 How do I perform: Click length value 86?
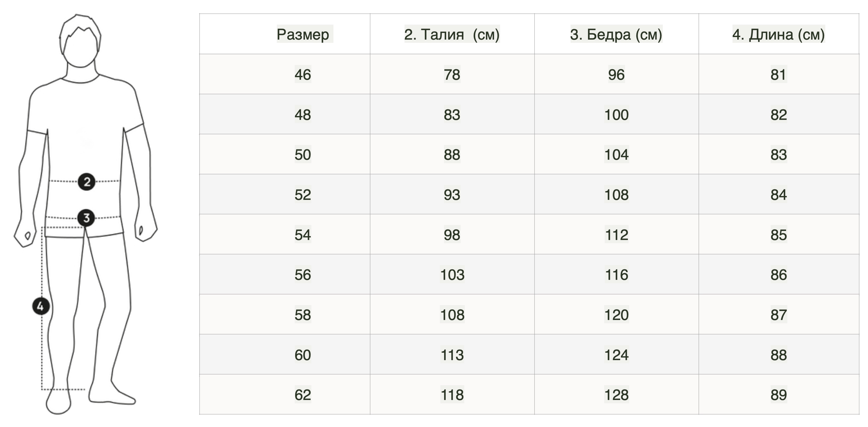point(778,274)
